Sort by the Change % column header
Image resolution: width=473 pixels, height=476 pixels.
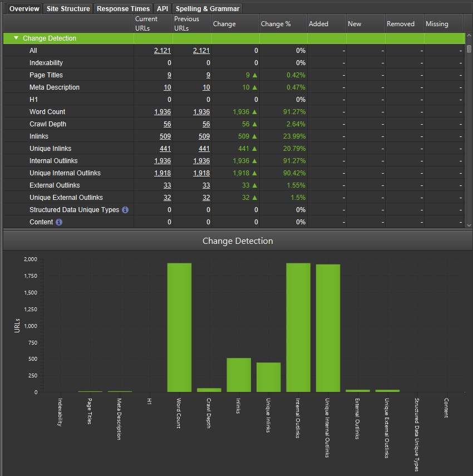pos(276,24)
